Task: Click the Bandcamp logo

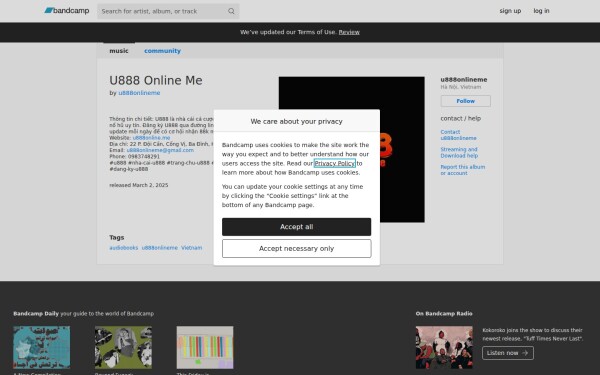Action: (67, 11)
